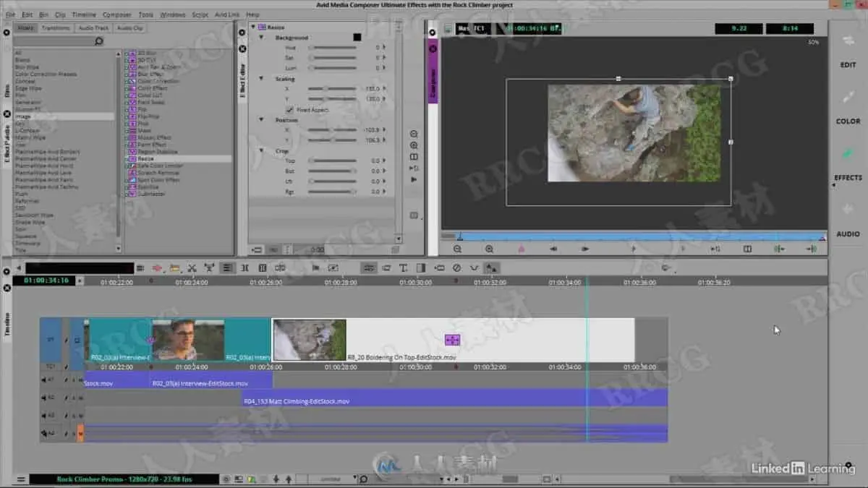868x488 pixels.
Task: Switch to the Audio Track tab
Action: pyautogui.click(x=93, y=28)
